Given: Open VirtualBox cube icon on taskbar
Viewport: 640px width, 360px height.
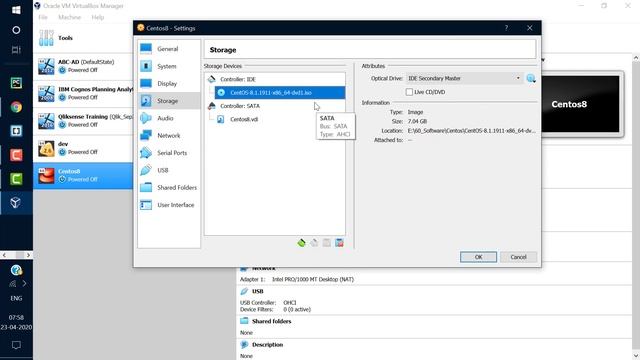Looking at the screenshot, I should [16, 202].
